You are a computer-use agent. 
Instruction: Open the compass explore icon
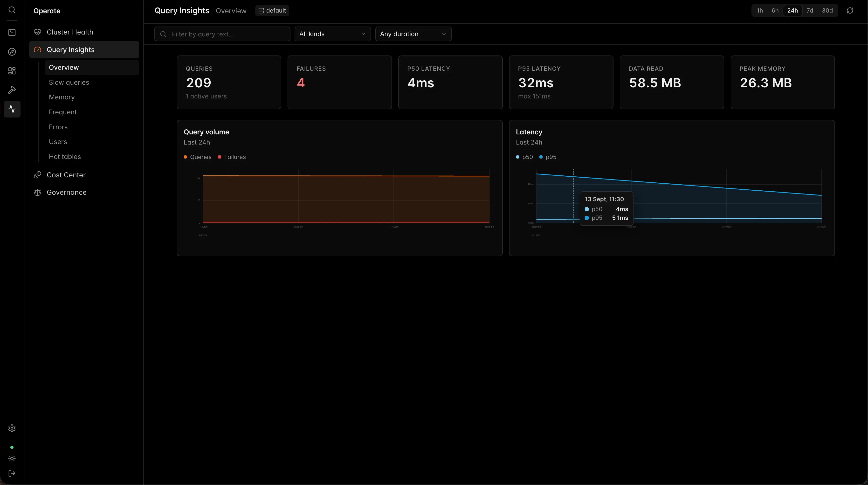click(x=12, y=52)
